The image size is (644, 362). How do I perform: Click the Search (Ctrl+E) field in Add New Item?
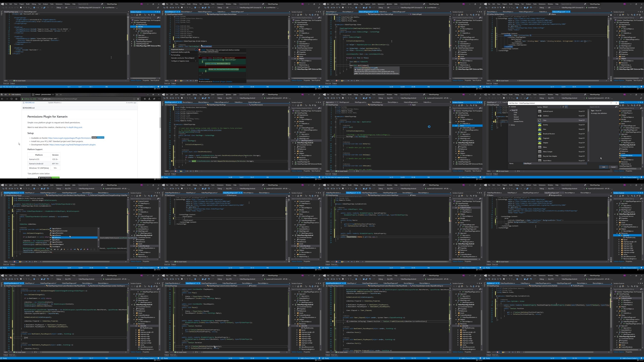click(604, 107)
